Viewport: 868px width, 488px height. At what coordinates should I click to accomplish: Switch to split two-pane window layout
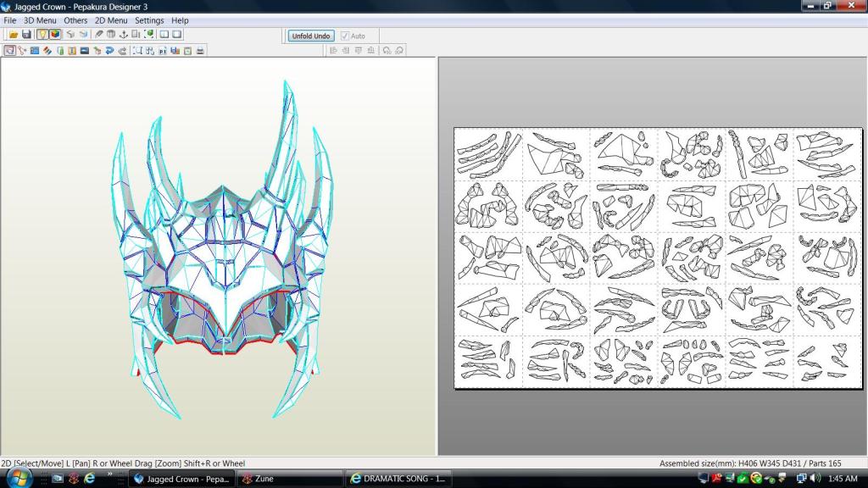[164, 35]
